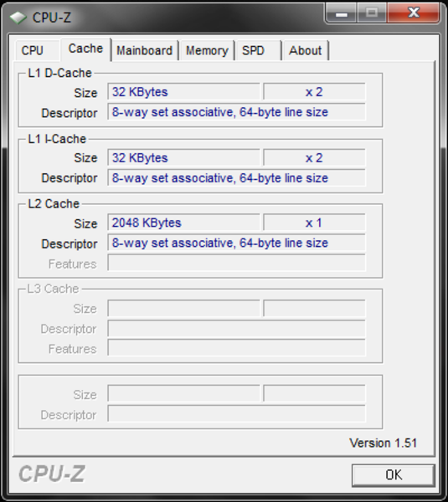The image size is (448, 502).
Task: Click the CPU-Z title bar icon
Action: (18, 18)
